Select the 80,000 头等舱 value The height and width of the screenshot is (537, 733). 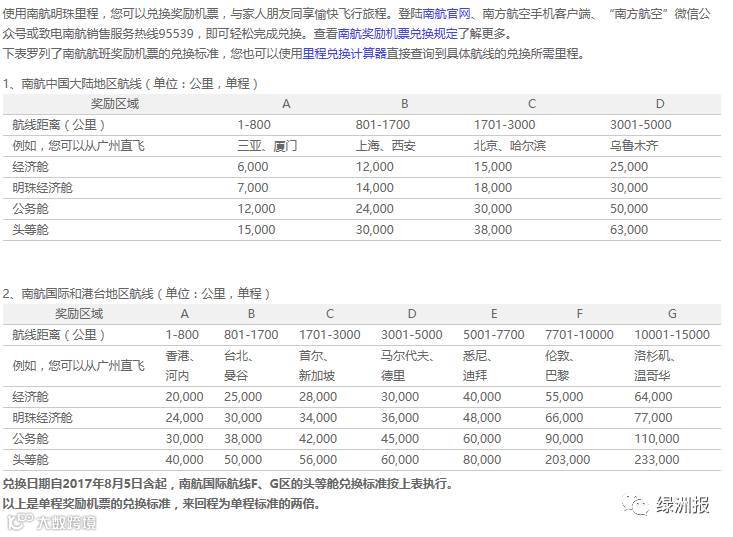(x=482, y=460)
